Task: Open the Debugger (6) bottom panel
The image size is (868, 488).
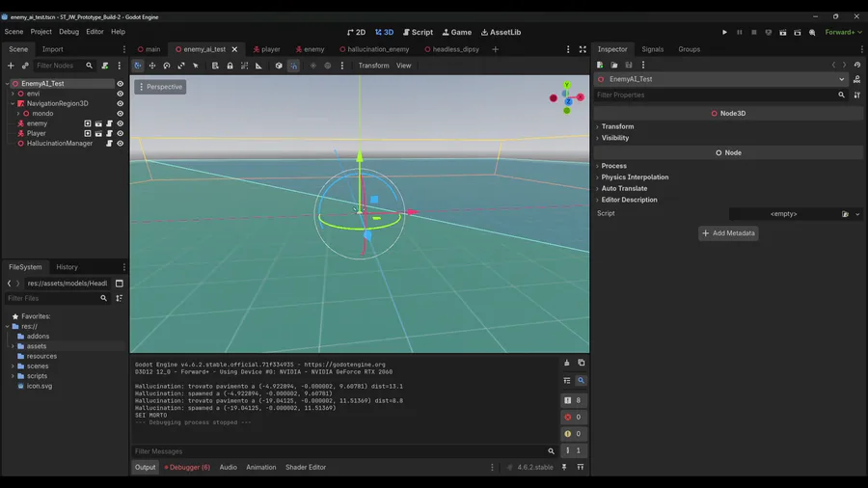Action: pos(187,467)
